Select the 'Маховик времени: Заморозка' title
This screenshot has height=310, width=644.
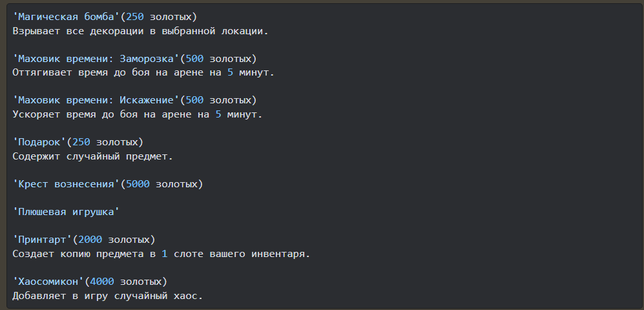click(x=96, y=58)
